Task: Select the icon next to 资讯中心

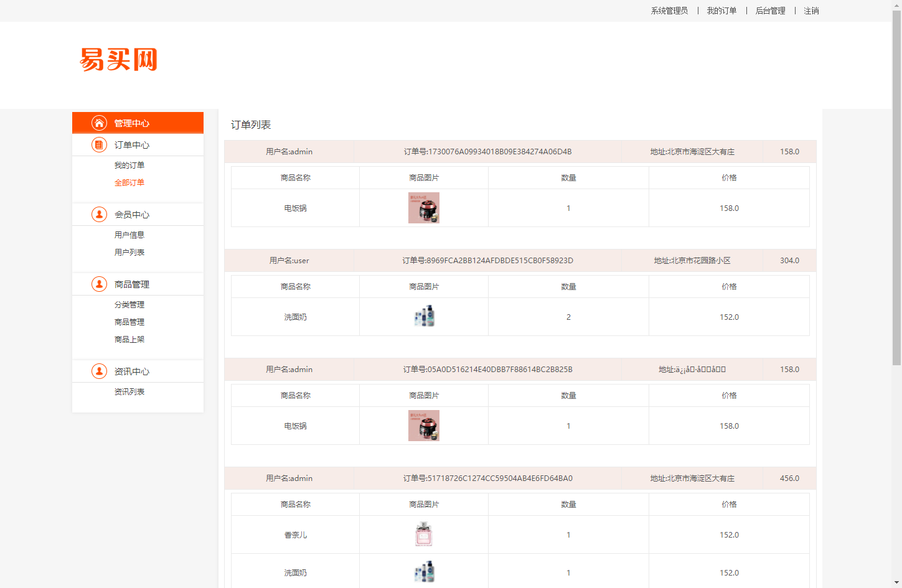Action: point(100,371)
